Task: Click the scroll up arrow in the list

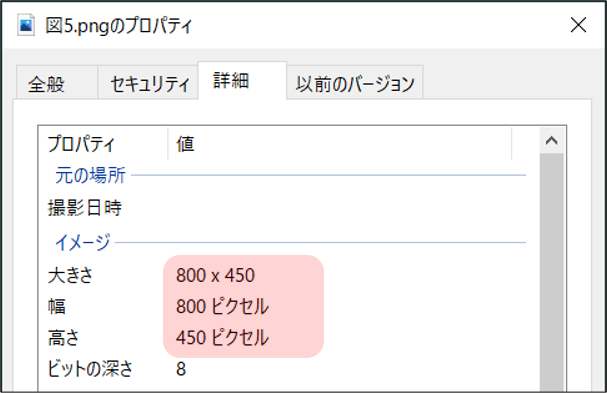Action: tap(552, 141)
